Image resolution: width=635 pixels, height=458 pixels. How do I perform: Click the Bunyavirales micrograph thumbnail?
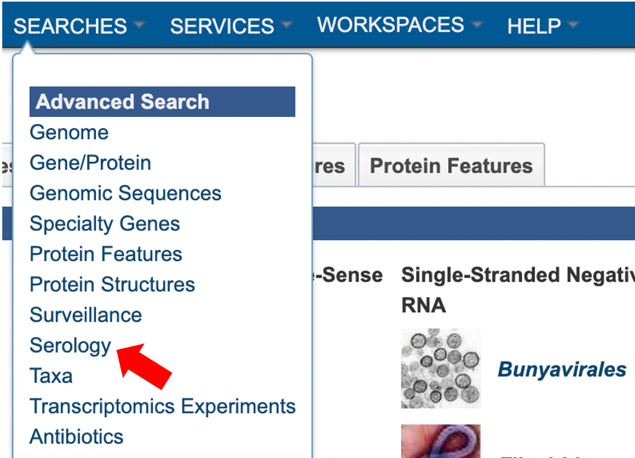[x=441, y=368]
